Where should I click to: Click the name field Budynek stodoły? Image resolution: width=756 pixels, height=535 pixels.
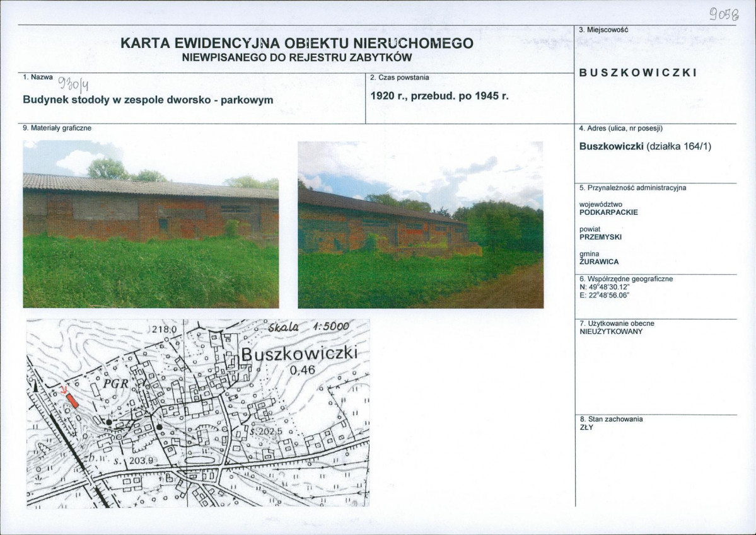click(148, 100)
